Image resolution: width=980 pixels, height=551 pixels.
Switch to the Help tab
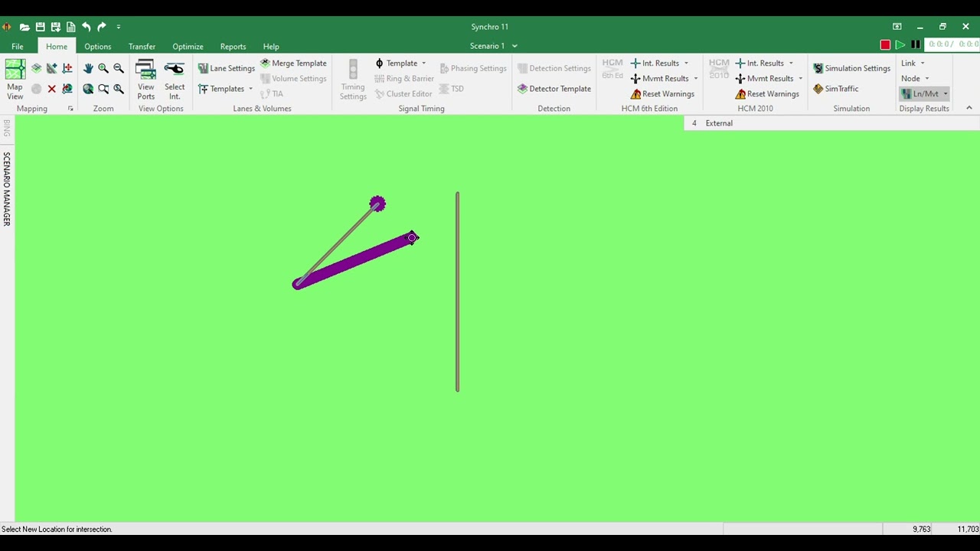click(x=271, y=47)
